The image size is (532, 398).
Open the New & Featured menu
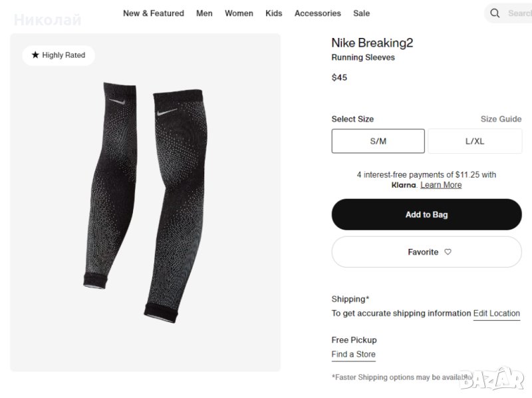pyautogui.click(x=153, y=13)
